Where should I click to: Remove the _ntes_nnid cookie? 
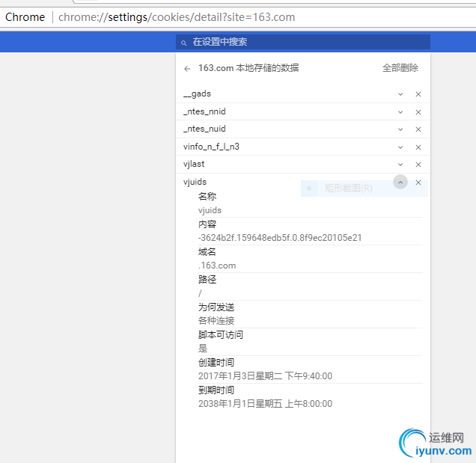(x=418, y=112)
